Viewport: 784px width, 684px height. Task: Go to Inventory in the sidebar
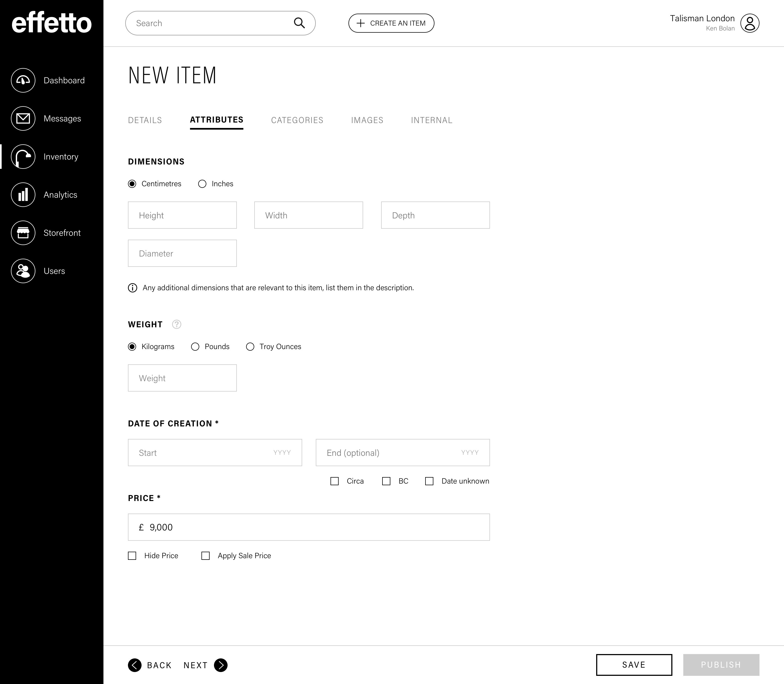pos(61,157)
